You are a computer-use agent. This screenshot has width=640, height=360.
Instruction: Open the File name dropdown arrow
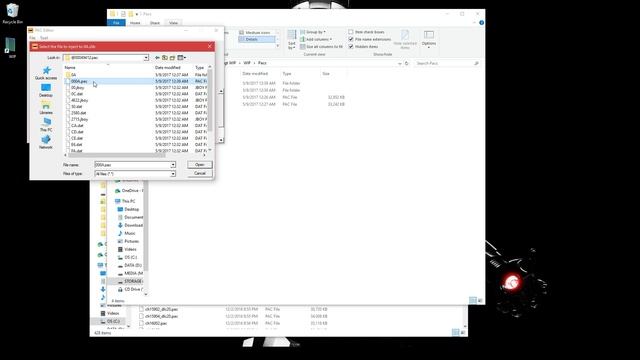(173, 165)
